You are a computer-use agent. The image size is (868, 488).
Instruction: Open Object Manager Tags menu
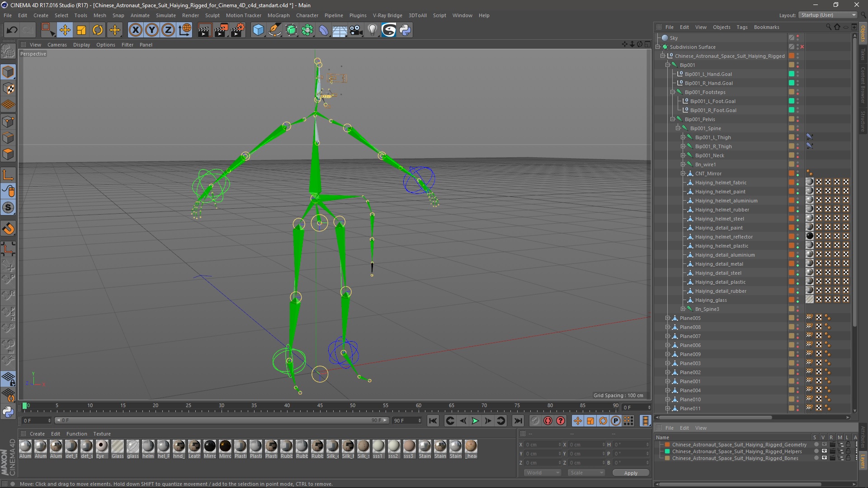tap(742, 27)
